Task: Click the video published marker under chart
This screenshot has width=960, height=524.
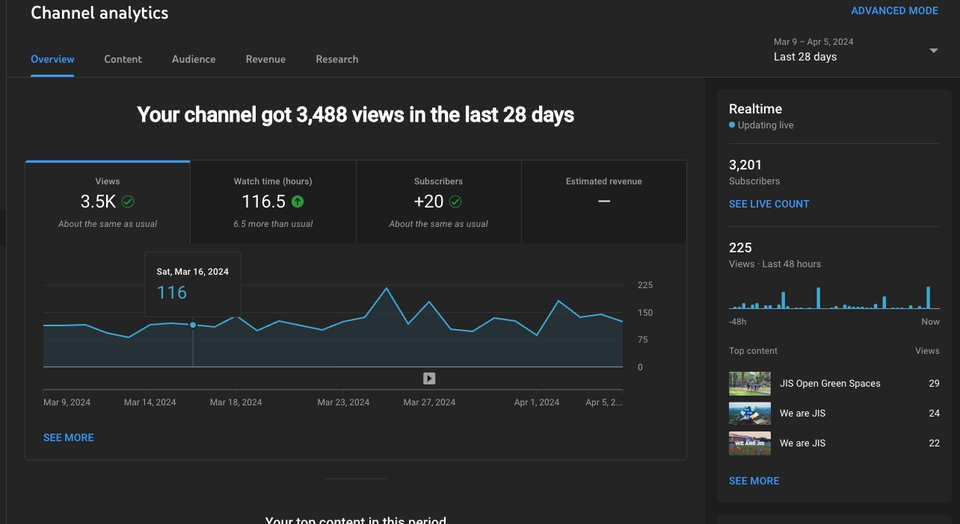Action: tap(429, 378)
